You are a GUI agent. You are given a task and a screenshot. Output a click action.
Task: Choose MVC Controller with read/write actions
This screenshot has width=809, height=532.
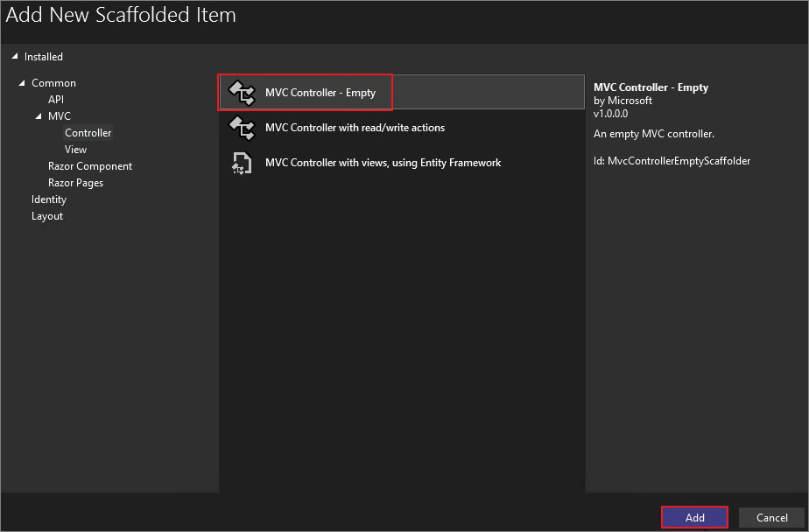click(402, 128)
